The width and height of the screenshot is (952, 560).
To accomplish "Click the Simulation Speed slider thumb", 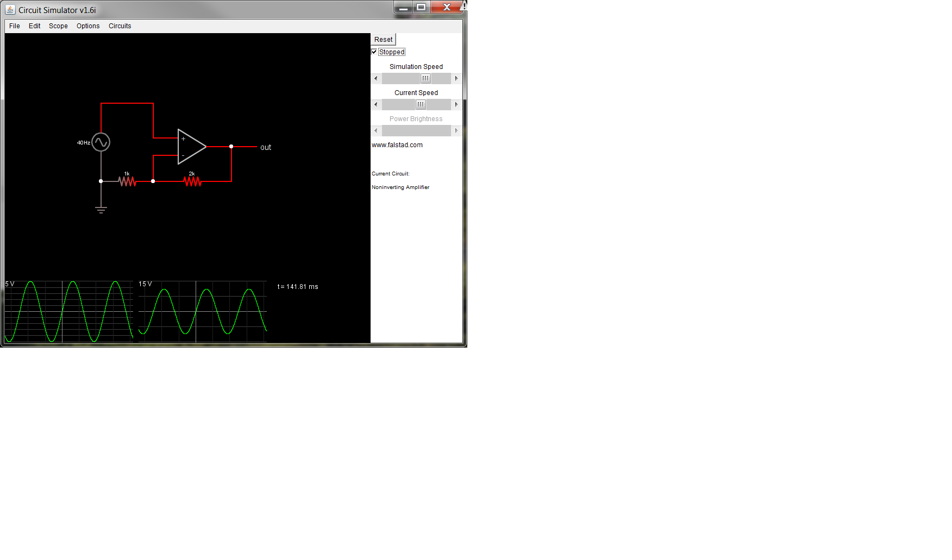I will pyautogui.click(x=425, y=78).
